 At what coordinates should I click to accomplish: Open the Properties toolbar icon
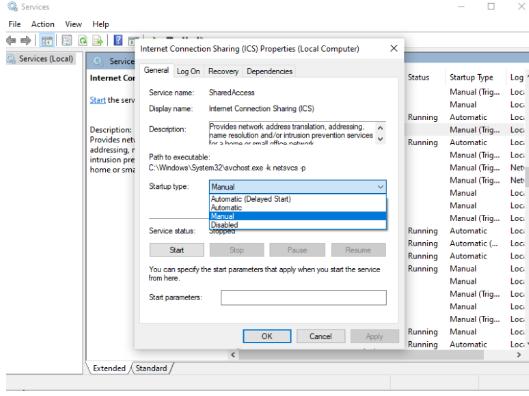pyautogui.click(x=67, y=41)
